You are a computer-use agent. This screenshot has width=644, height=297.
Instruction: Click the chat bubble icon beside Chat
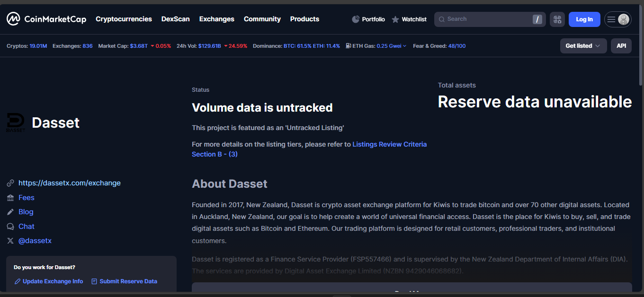(x=10, y=227)
